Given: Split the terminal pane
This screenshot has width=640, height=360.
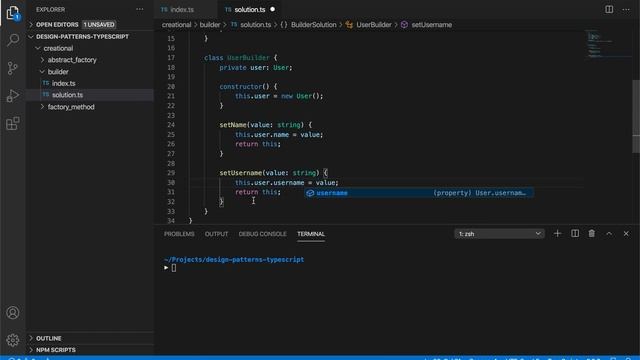Looking at the screenshot, I should click(x=575, y=233).
